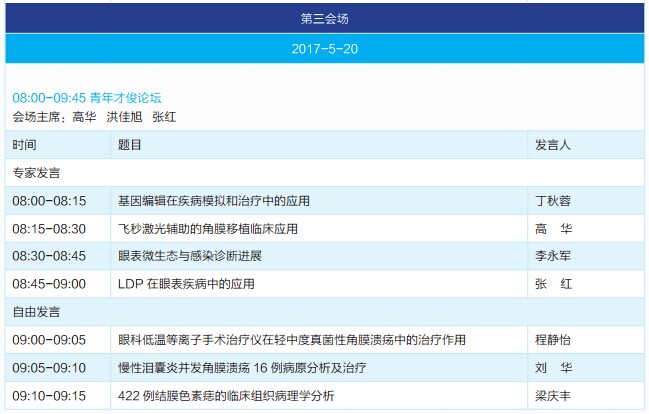Click speaker name 李永军

pos(553,256)
